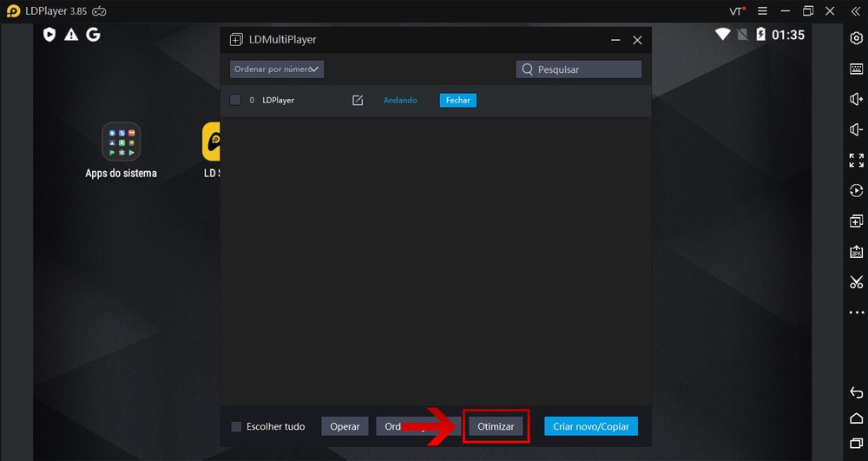The height and width of the screenshot is (461, 868).
Task: Take screenshot with scissors icon
Action: click(856, 282)
